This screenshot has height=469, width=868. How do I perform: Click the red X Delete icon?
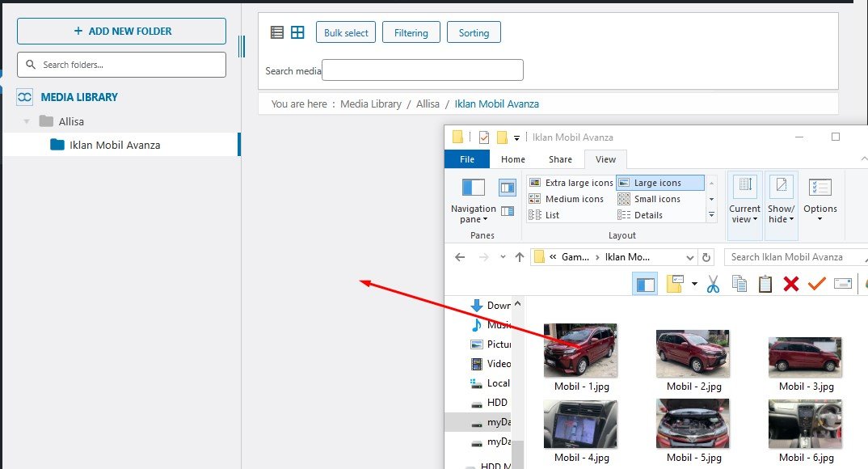click(x=790, y=284)
